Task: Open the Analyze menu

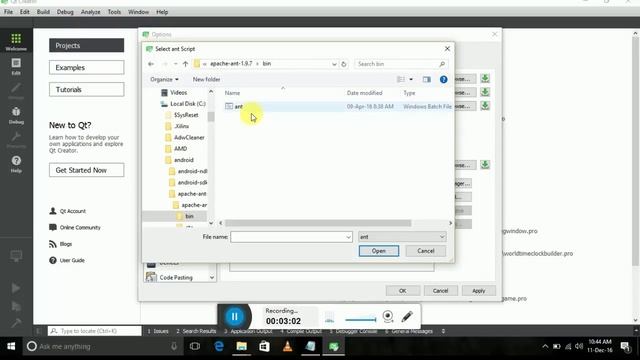Action: 90,12
